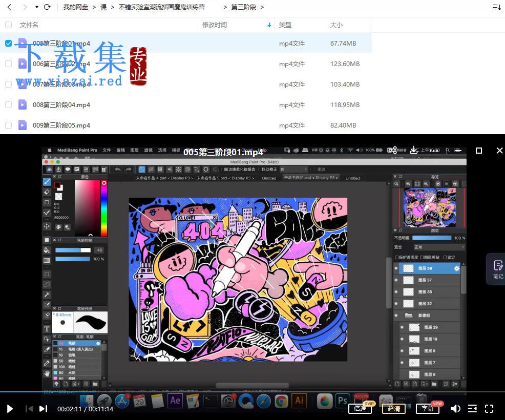Click the gear icon on 图层 38
Screen dimensions: 505x420
(x=457, y=268)
